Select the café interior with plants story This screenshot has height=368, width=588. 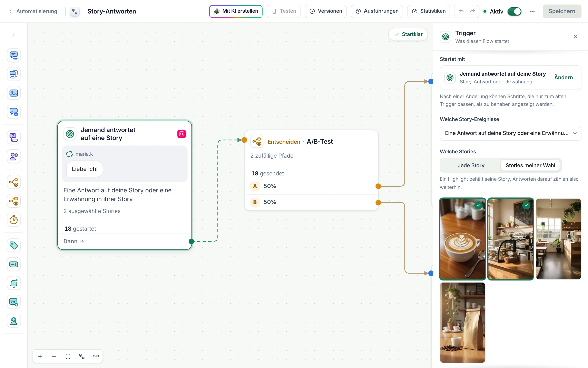558,239
